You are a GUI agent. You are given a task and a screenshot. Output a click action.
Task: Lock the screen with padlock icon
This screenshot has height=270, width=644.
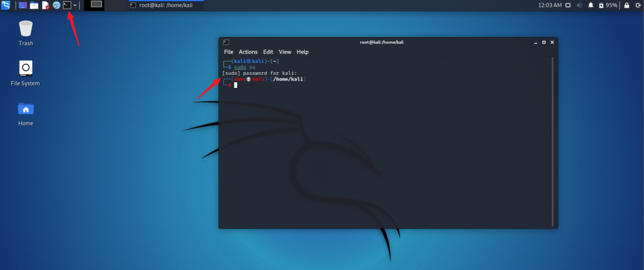click(x=627, y=5)
